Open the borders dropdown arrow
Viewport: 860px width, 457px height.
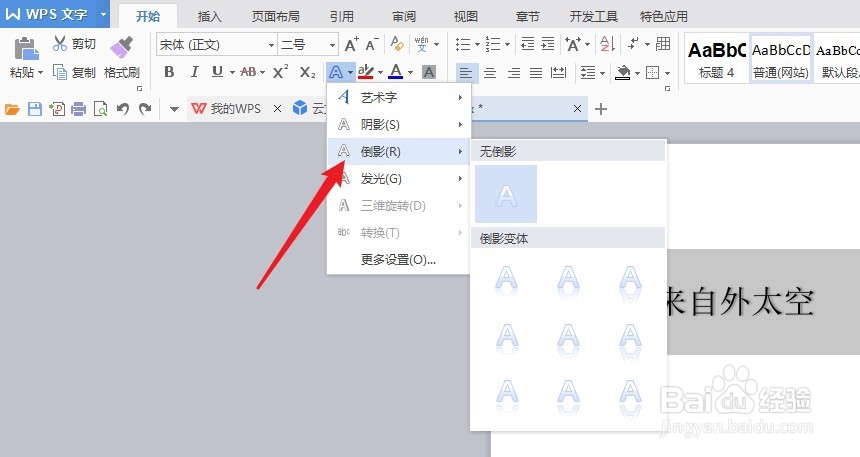(667, 72)
